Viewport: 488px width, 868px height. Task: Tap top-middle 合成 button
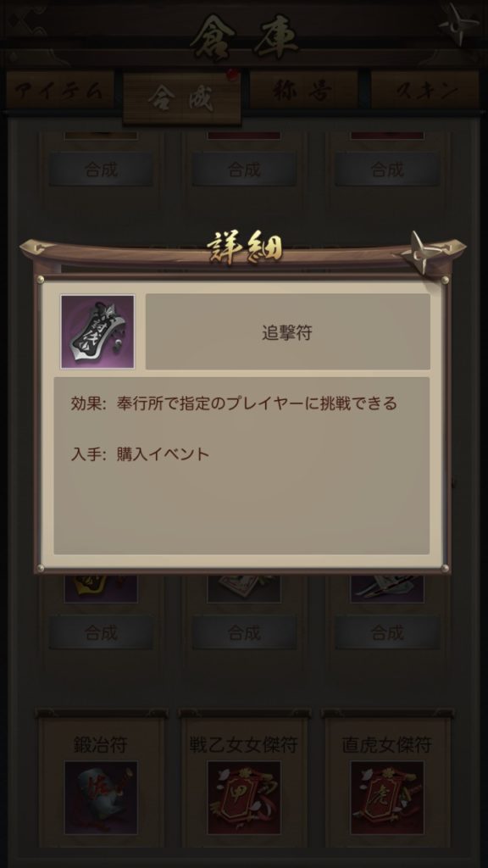click(244, 170)
